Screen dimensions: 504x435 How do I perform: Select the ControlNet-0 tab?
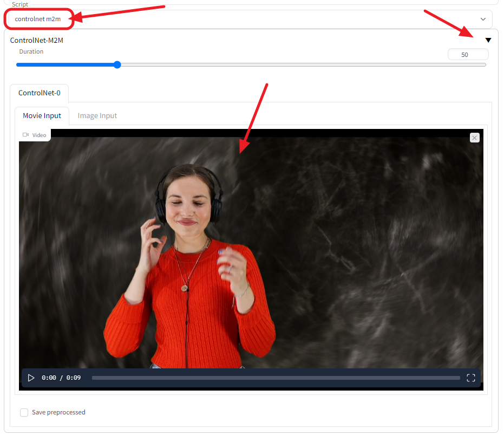(x=39, y=93)
